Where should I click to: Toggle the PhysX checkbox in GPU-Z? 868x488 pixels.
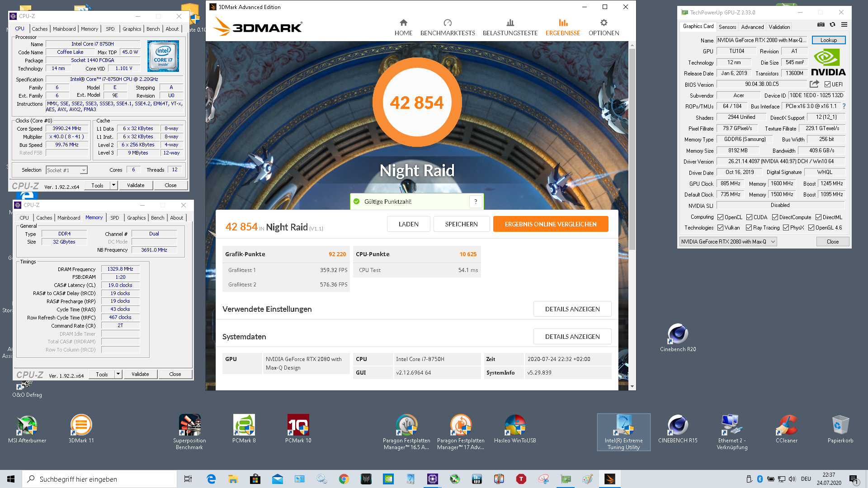(786, 228)
